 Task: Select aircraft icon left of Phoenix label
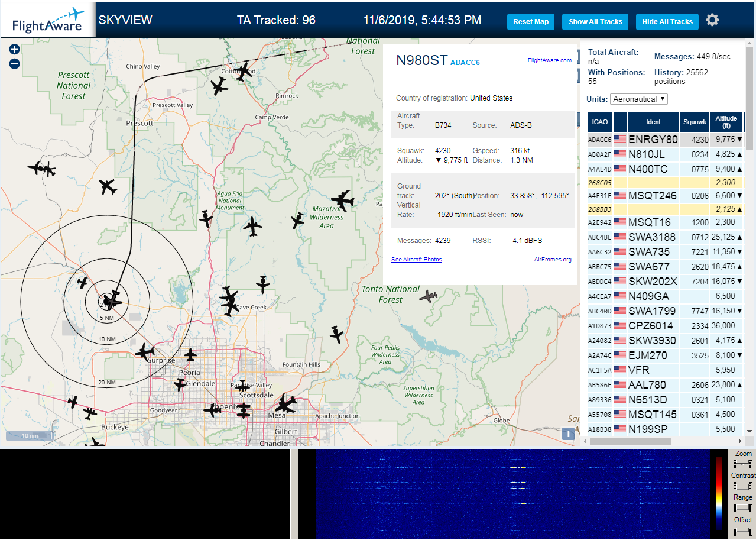coord(213,409)
